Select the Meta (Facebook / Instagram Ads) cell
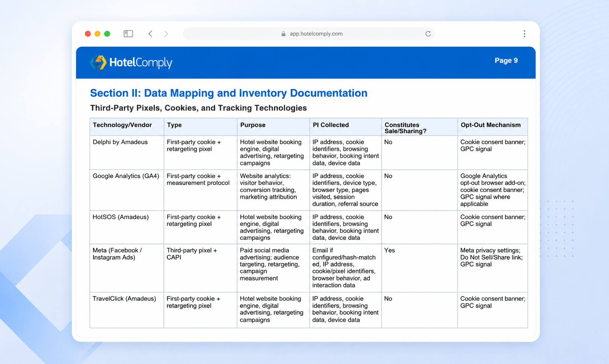The width and height of the screenshot is (609, 364). 127,268
